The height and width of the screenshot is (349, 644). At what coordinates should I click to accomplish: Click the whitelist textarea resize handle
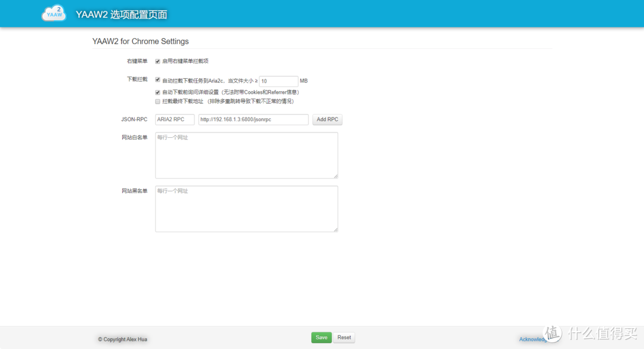(x=336, y=176)
